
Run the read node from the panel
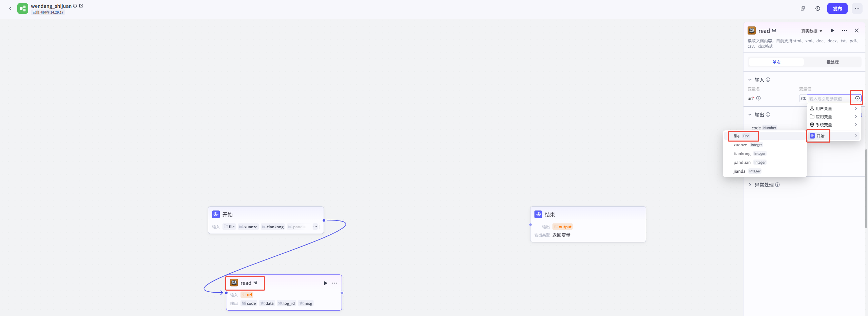(832, 30)
